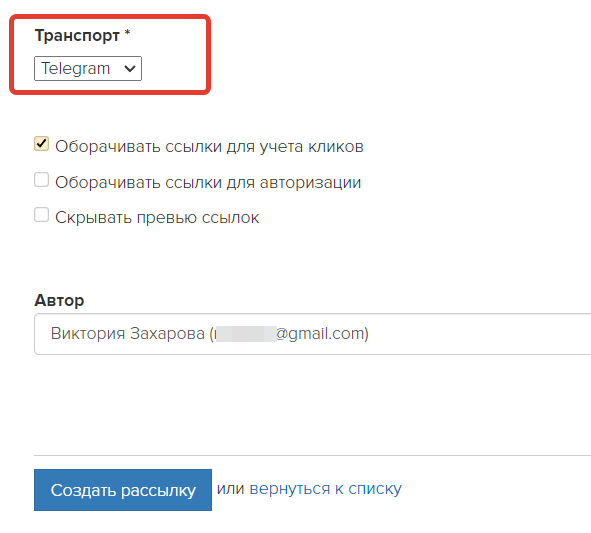The width and height of the screenshot is (591, 533).
Task: Click the chevron arrow beside Telegram
Action: tap(130, 69)
